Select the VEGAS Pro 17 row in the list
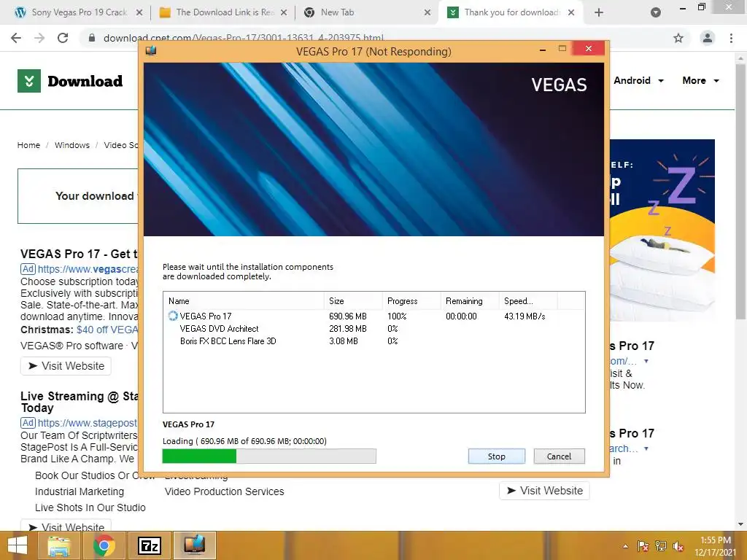Image resolution: width=747 pixels, height=560 pixels. click(374, 316)
